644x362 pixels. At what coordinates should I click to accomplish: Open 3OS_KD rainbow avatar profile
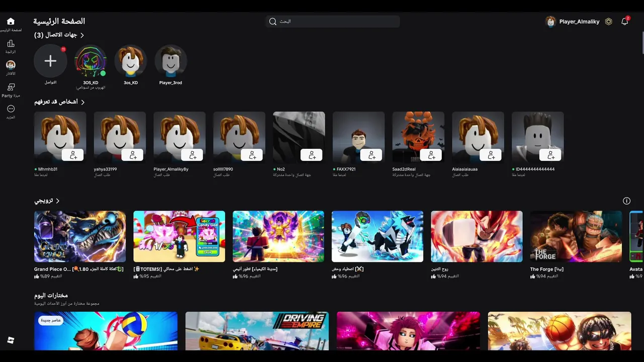(91, 61)
